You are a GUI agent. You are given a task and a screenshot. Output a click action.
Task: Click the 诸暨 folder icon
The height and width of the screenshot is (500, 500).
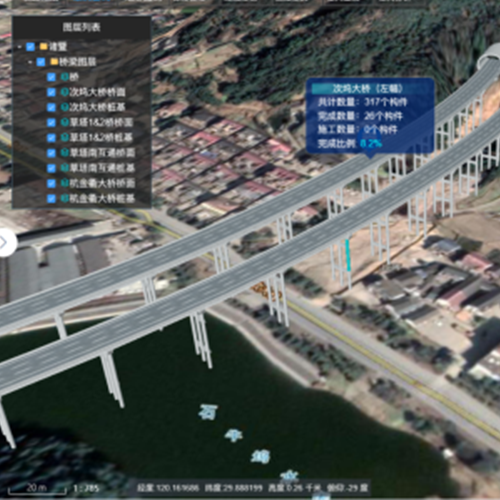pyautogui.click(x=44, y=46)
